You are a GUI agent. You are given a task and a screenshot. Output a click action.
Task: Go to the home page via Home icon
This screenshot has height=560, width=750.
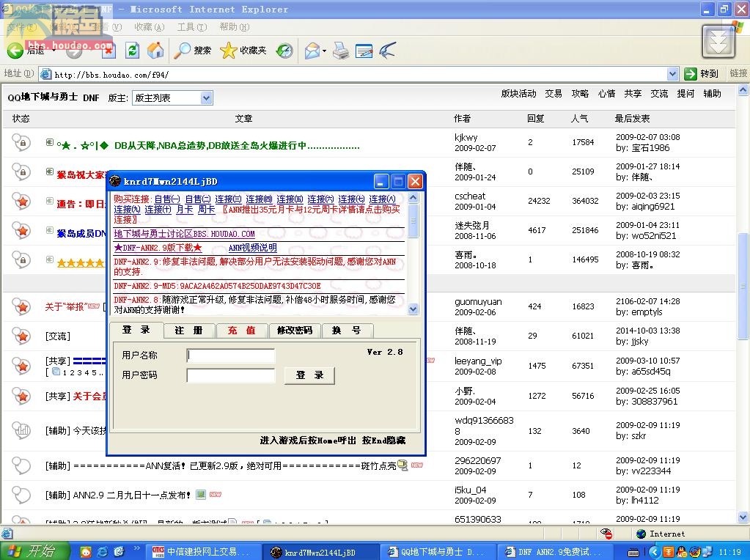(155, 51)
